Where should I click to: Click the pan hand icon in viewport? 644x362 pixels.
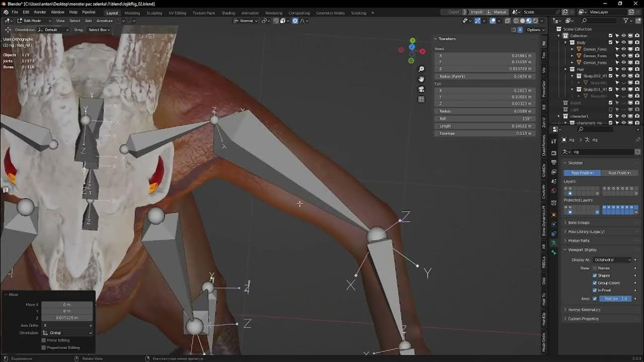point(421,79)
